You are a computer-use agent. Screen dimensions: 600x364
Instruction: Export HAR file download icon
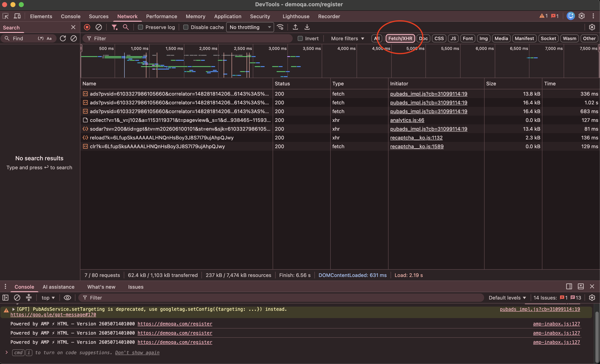click(307, 27)
